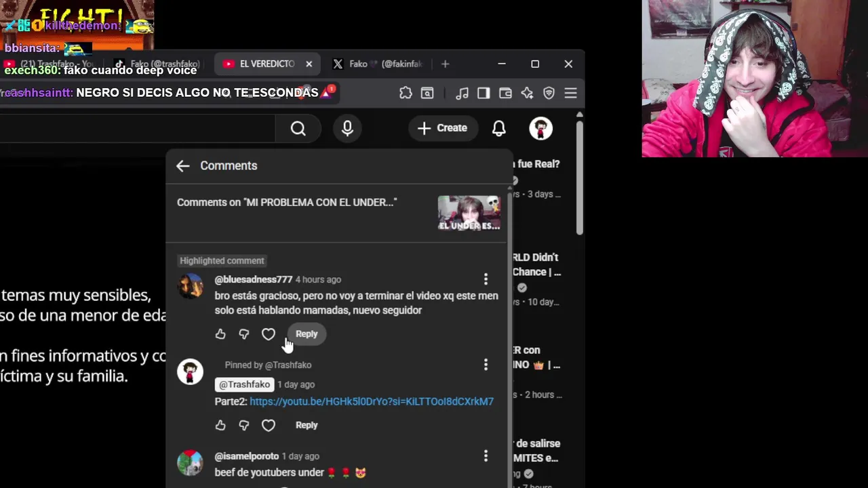868x488 pixels.
Task: Like the @bluesadness777 comment
Action: [x=220, y=334]
